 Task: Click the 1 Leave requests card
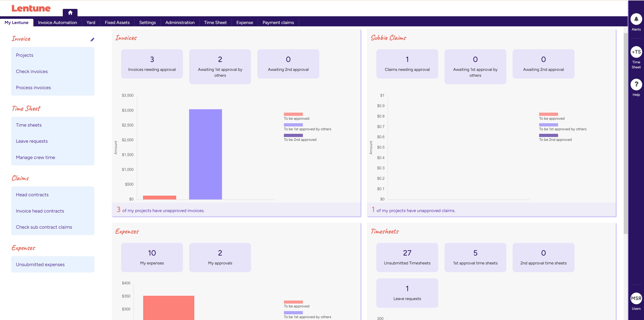(407, 293)
